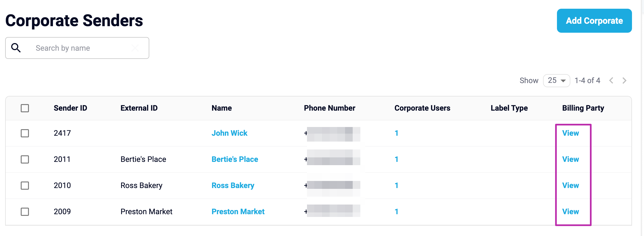Open the Ross Bakery name link

pos(233,186)
